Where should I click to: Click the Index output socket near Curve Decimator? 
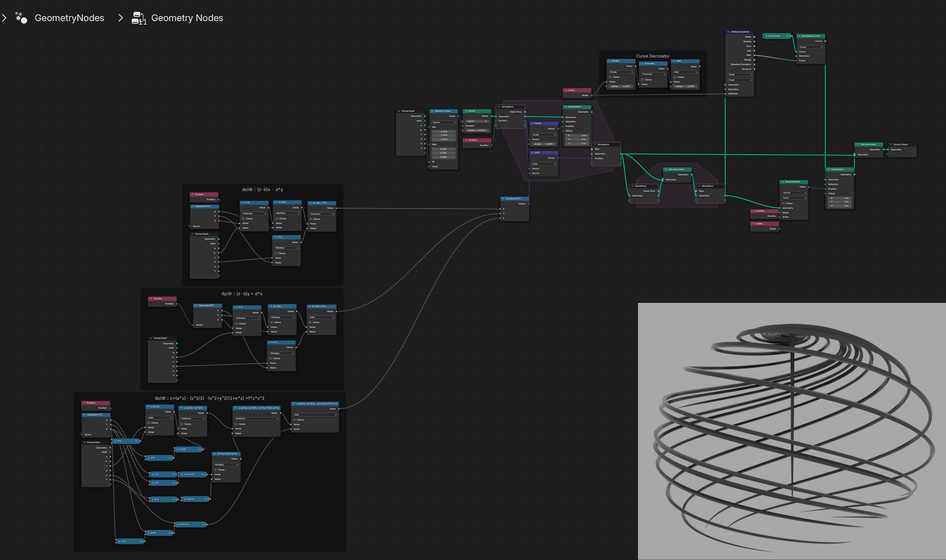(592, 95)
